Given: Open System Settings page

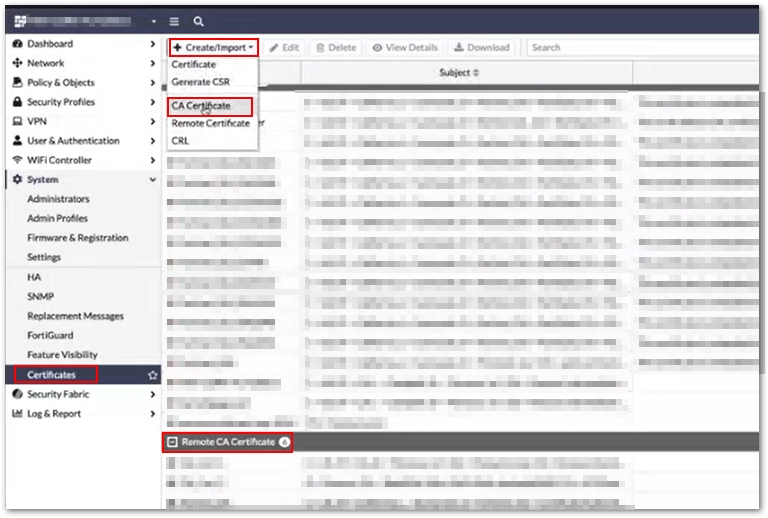Looking at the screenshot, I should [x=44, y=257].
